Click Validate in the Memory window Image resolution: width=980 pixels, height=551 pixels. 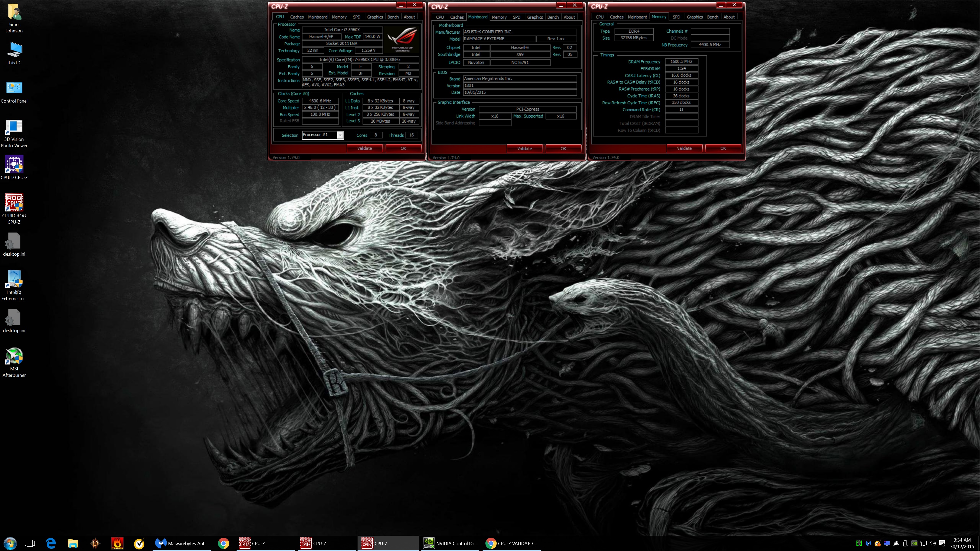pos(684,148)
